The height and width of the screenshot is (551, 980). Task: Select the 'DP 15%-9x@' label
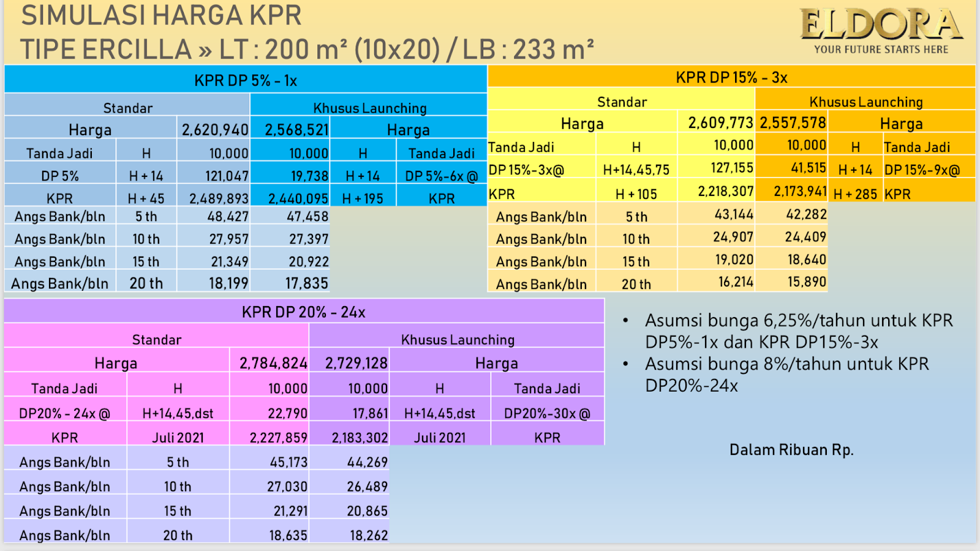point(922,170)
